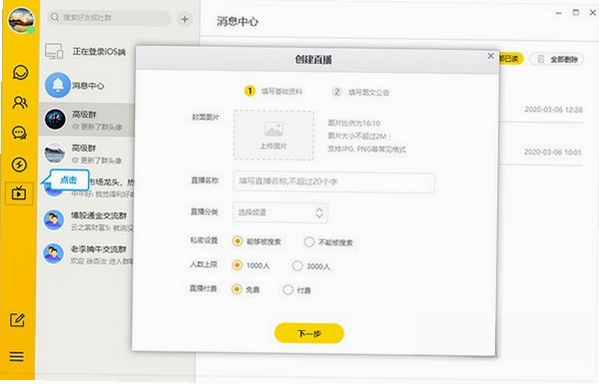
Task: Go to step 2 填写图文公告
Action: tap(360, 92)
